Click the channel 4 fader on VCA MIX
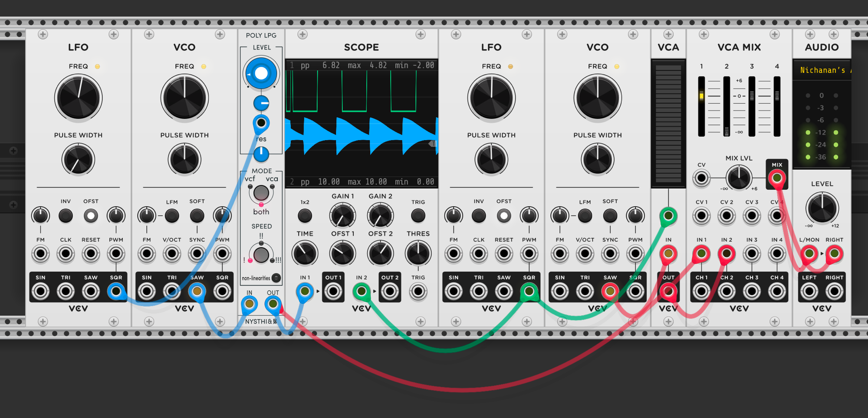This screenshot has height=418, width=868. coord(777,106)
